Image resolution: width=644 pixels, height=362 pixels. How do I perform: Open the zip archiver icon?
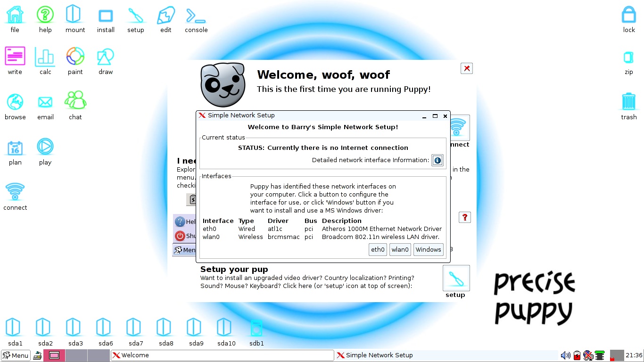click(x=628, y=58)
